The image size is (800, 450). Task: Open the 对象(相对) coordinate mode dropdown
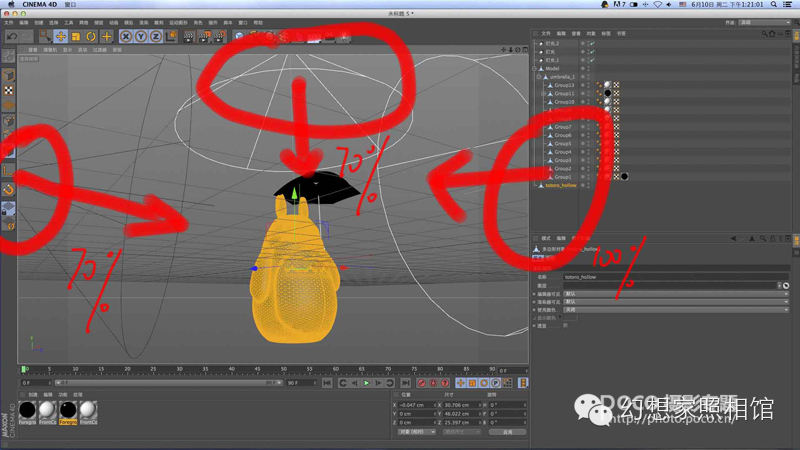[417, 432]
